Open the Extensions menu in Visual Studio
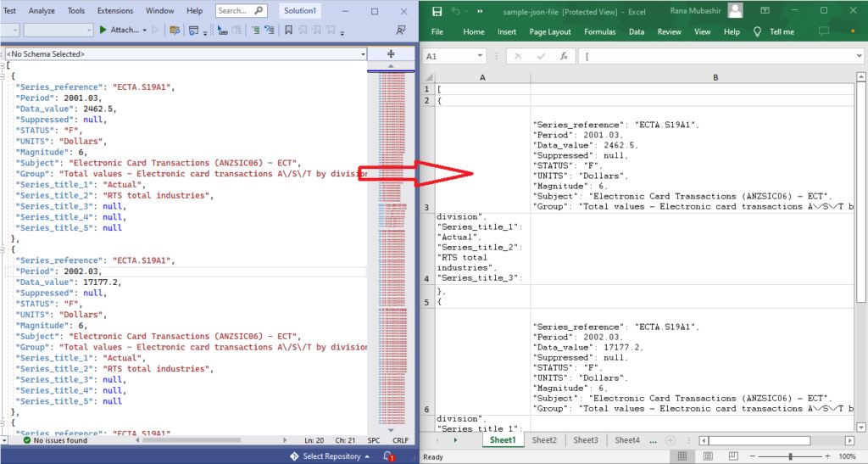 click(x=114, y=11)
